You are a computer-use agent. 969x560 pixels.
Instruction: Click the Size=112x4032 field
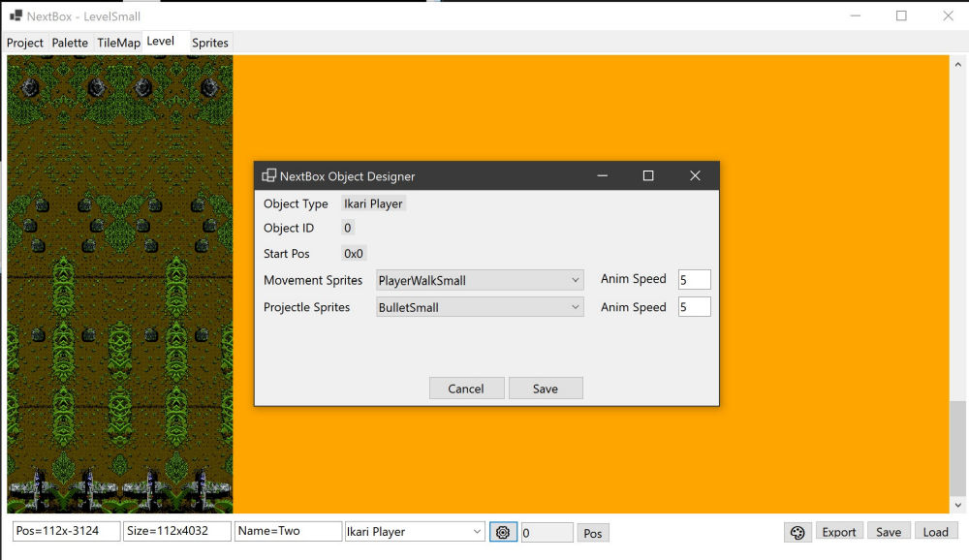coord(177,531)
